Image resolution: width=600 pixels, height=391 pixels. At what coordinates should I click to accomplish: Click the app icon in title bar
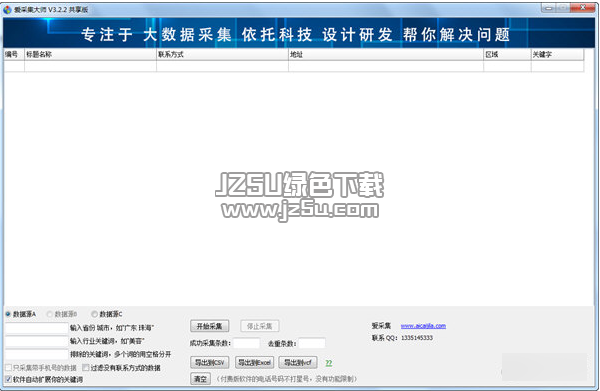(x=7, y=9)
